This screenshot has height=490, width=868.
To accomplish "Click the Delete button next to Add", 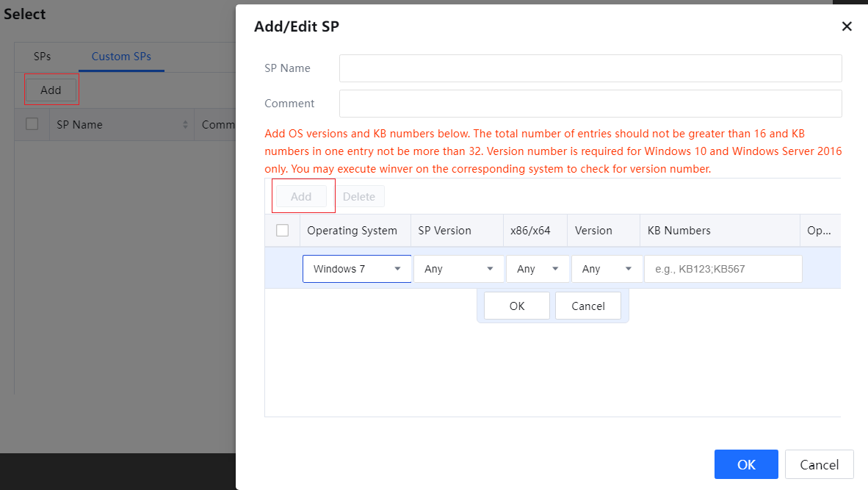I will coord(359,196).
